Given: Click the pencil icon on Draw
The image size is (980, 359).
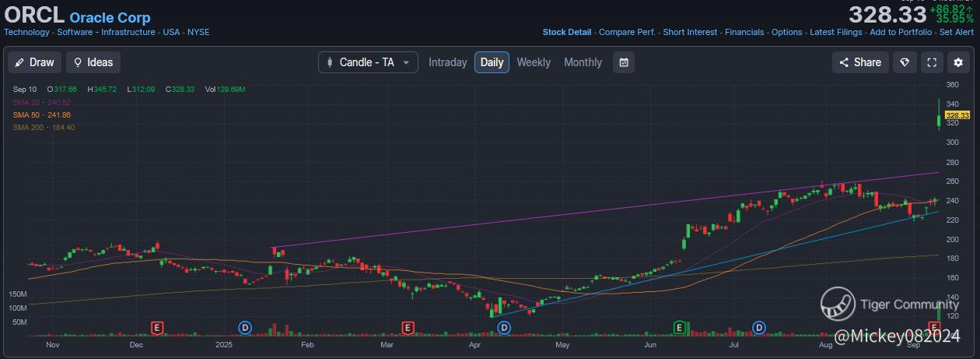Looking at the screenshot, I should point(20,62).
